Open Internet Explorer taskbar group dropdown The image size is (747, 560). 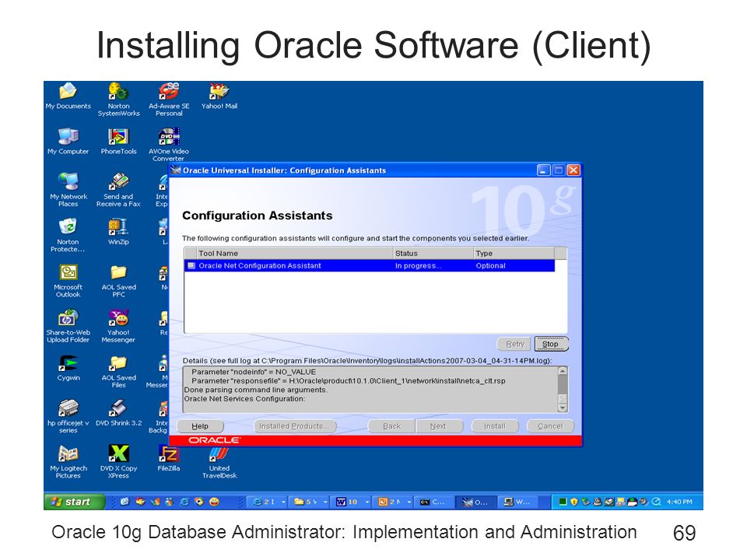click(283, 502)
